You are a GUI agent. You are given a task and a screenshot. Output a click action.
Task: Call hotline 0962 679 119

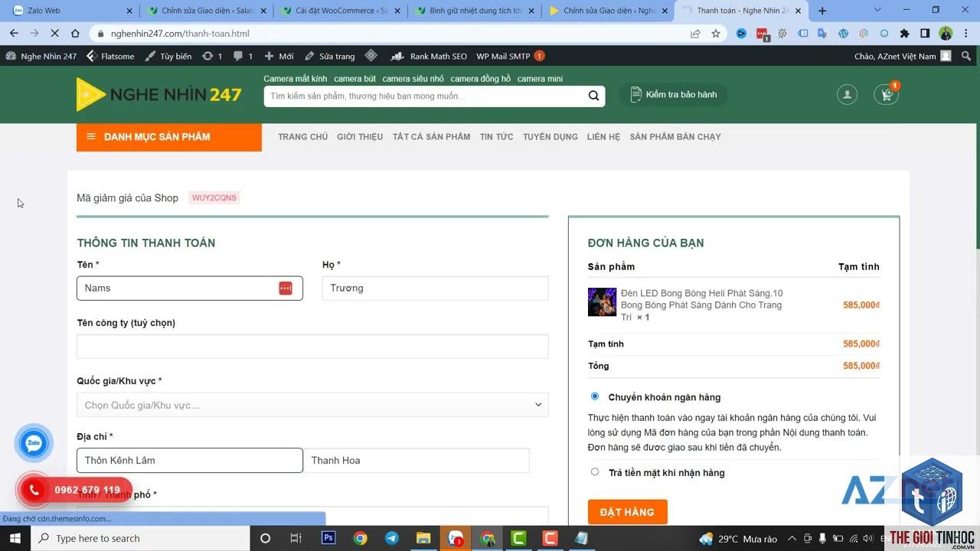coord(87,490)
